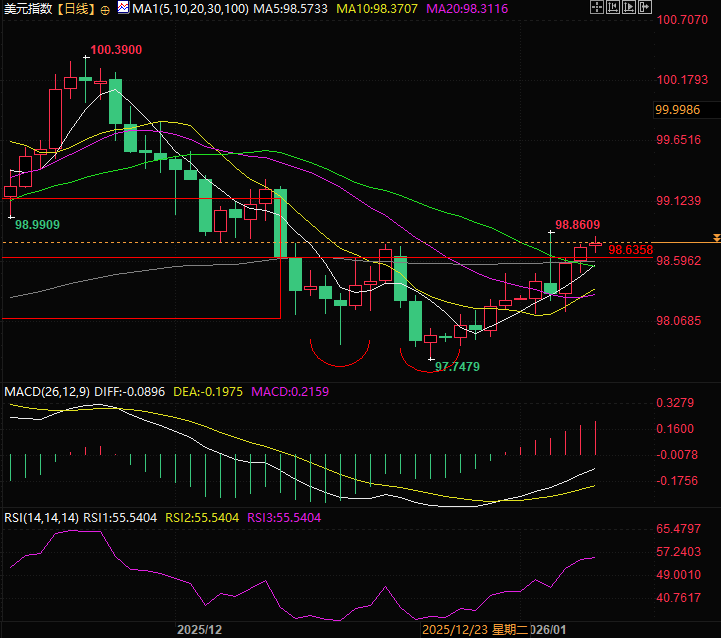Click the 98.8609 recent high annotation
The image size is (721, 638).
coord(578,225)
